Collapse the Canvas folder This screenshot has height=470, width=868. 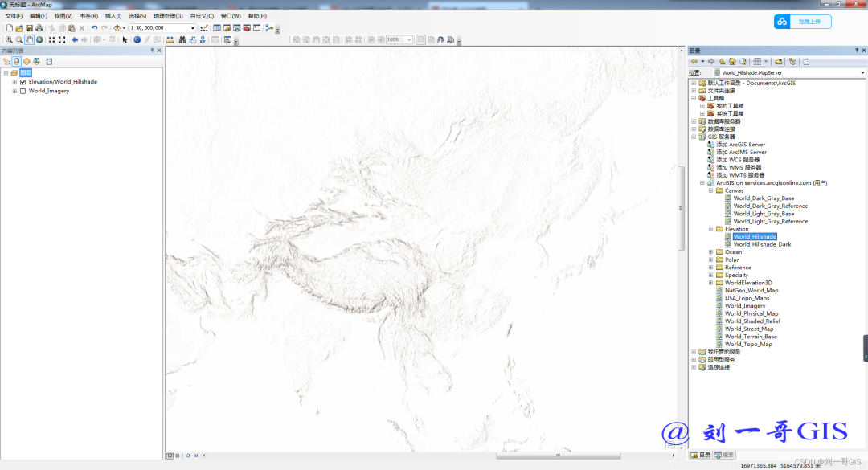[x=711, y=190]
